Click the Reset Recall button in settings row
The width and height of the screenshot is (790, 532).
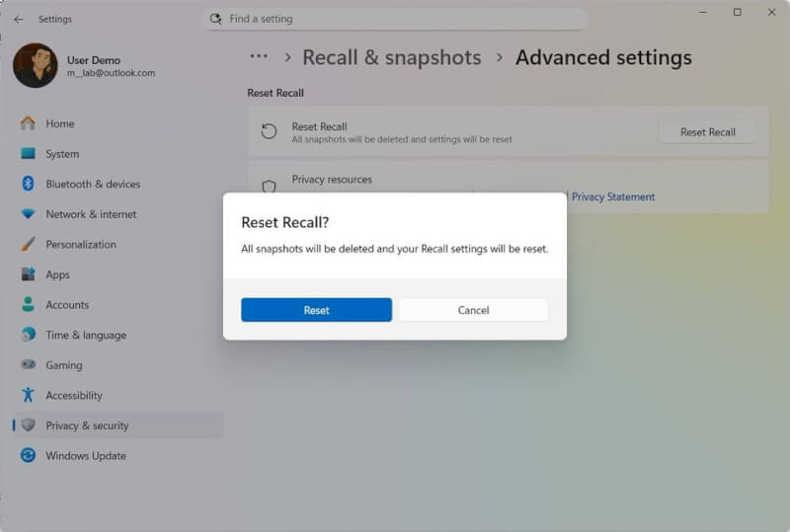[707, 132]
